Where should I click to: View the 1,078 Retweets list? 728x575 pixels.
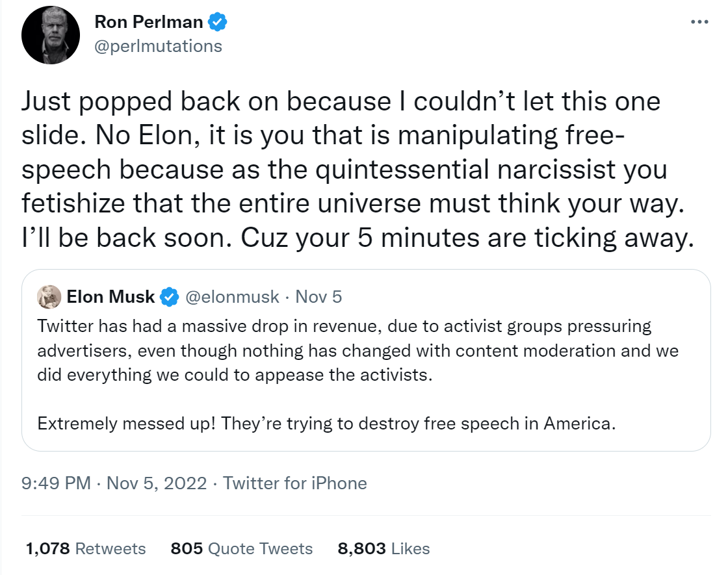(x=86, y=548)
